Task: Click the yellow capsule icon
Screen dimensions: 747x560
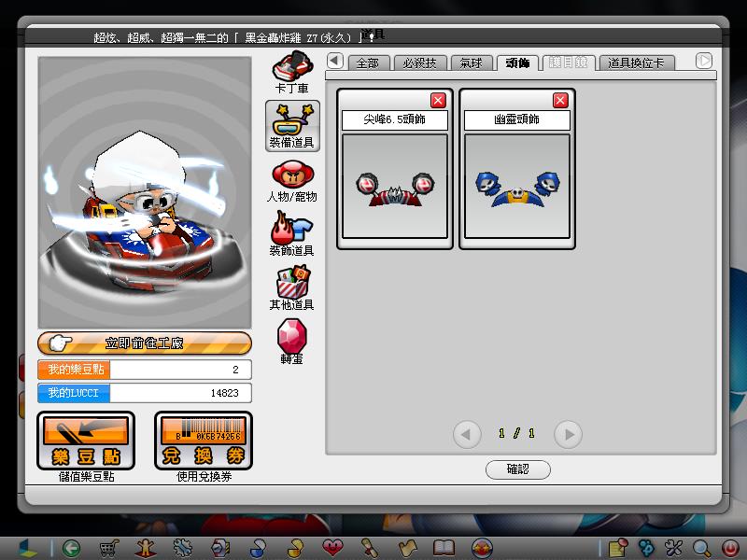Action: coord(295,548)
